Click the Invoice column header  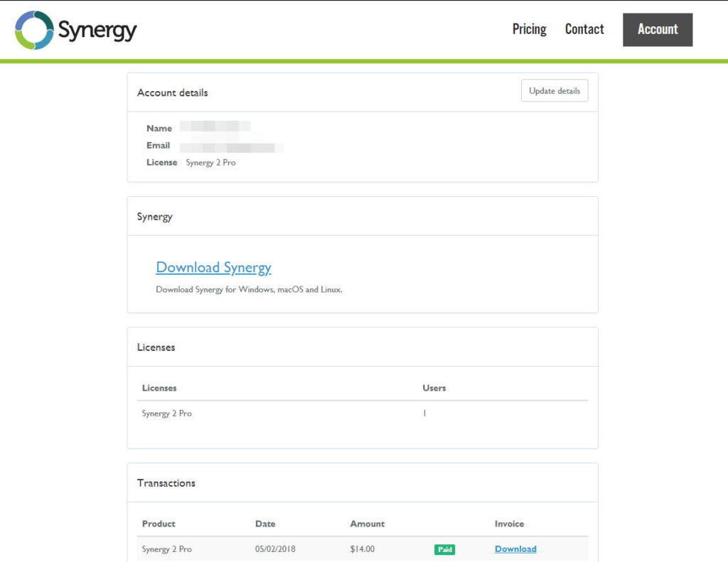coord(509,524)
